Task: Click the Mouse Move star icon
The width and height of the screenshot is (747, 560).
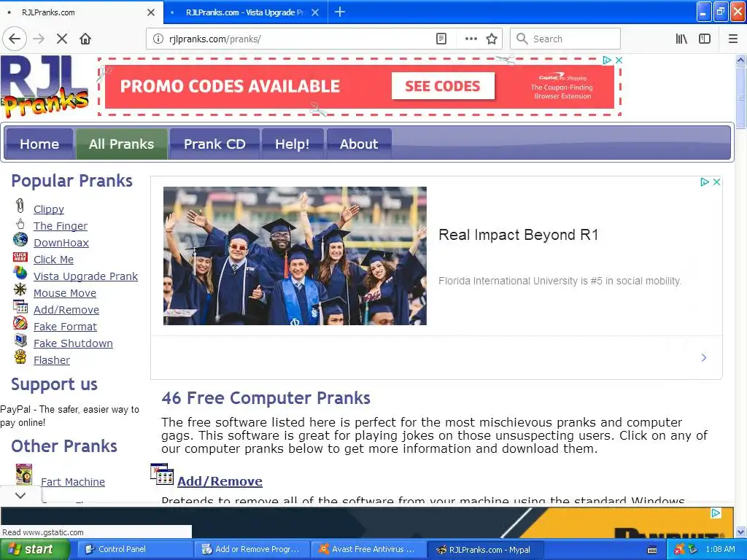Action: point(20,289)
